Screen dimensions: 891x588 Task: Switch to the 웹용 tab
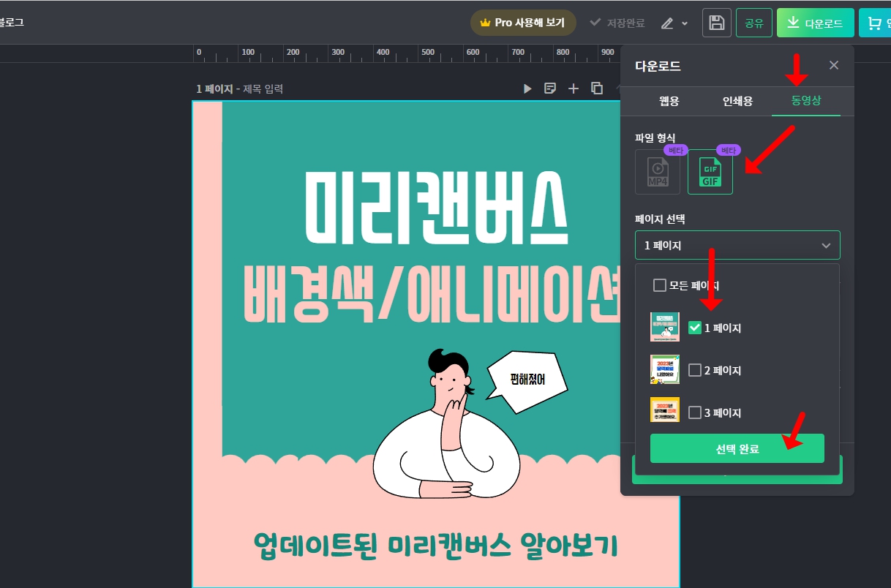coord(669,101)
